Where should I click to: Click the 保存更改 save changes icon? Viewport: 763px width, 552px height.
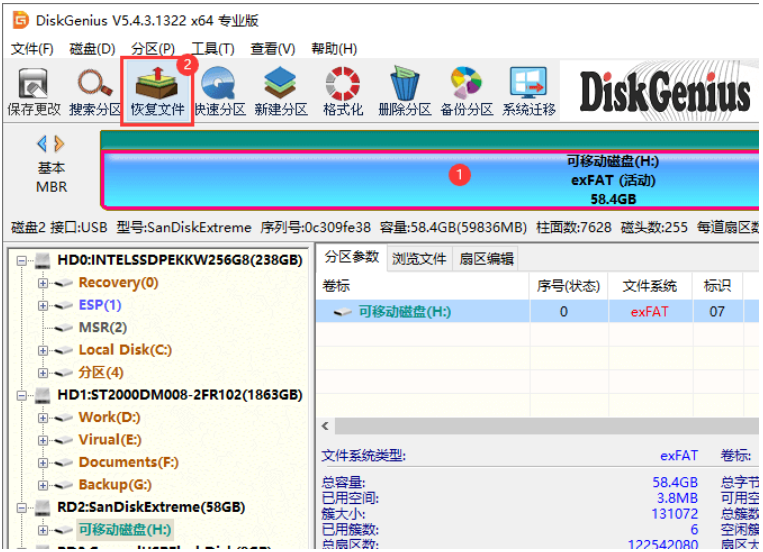click(x=34, y=92)
